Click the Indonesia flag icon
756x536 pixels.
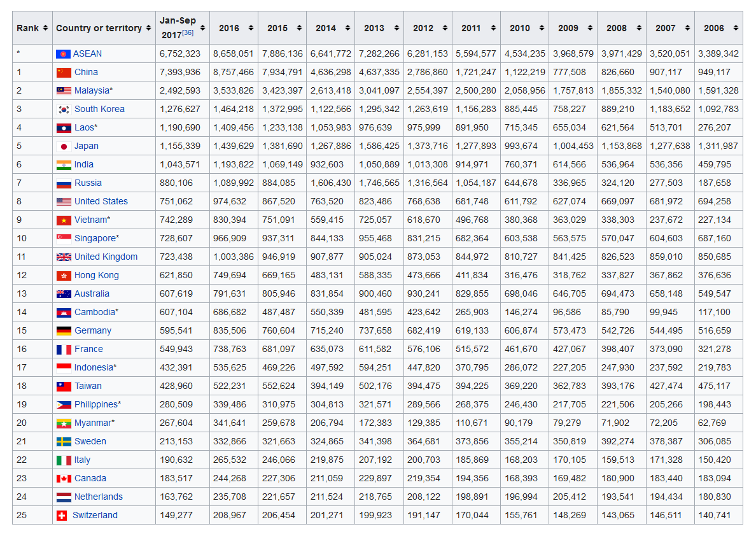pyautogui.click(x=64, y=368)
